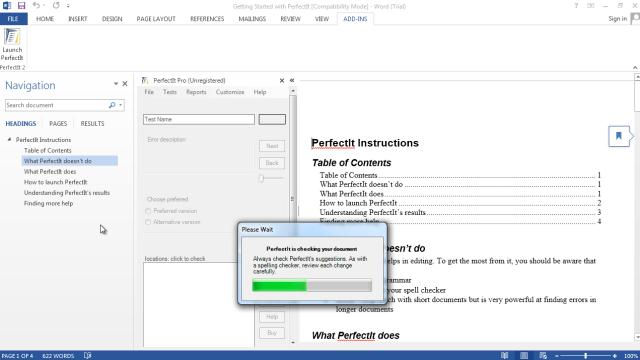Adjust the status bar zoom slider handle

tap(586, 356)
